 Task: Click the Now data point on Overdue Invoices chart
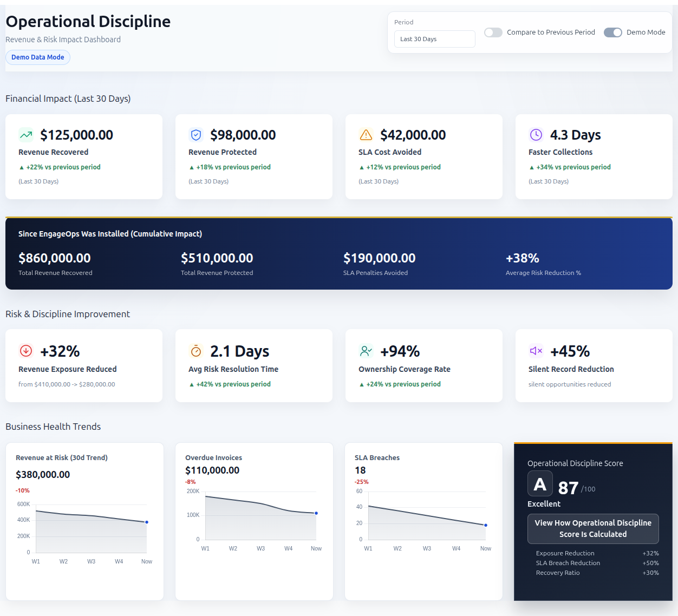pyautogui.click(x=316, y=513)
